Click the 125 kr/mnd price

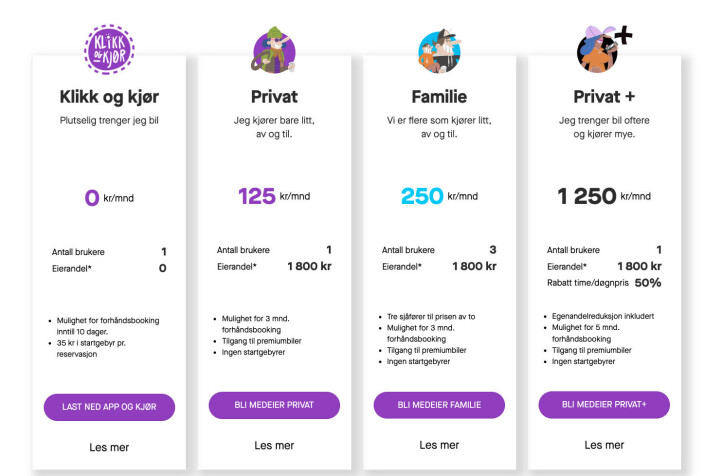(x=274, y=196)
